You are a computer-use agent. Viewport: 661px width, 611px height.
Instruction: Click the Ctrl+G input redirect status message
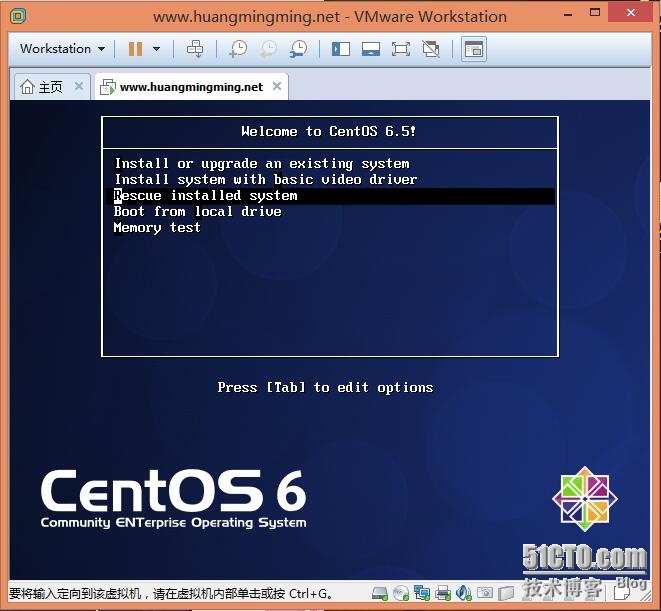click(x=170, y=594)
